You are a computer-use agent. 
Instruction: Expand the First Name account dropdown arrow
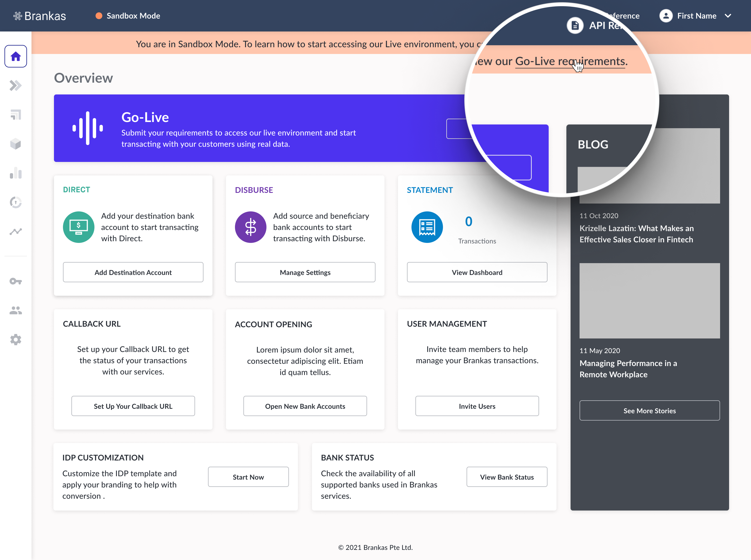tap(728, 16)
